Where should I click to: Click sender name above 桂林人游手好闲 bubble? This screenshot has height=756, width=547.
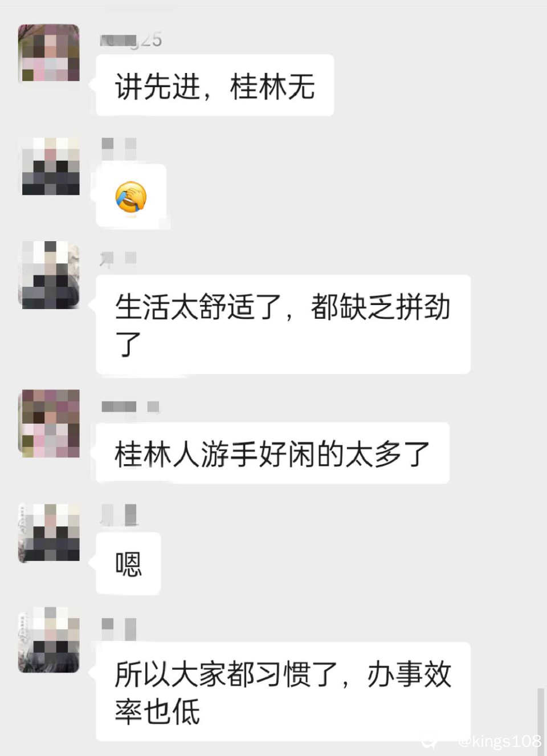tap(130, 407)
